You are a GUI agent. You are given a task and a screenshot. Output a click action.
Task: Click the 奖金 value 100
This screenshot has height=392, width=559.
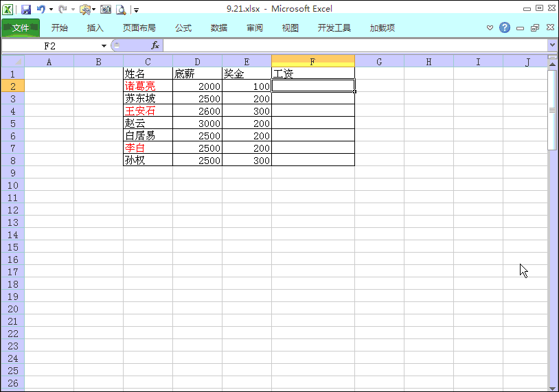point(247,86)
